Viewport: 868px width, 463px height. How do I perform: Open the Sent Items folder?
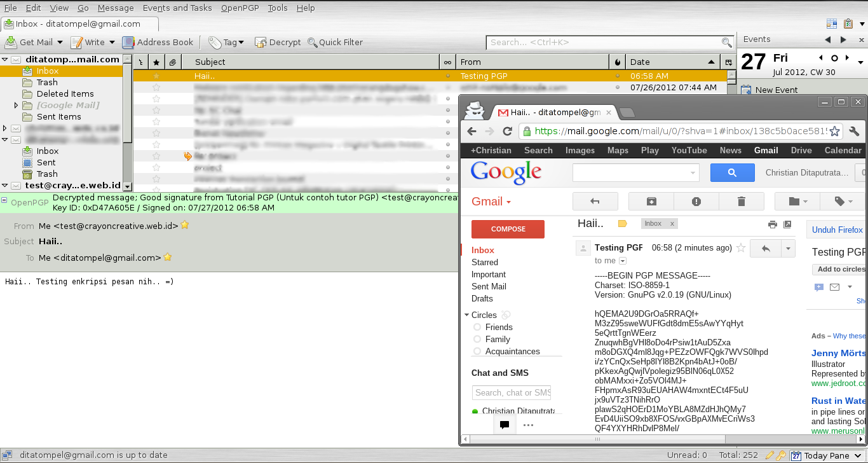point(58,116)
